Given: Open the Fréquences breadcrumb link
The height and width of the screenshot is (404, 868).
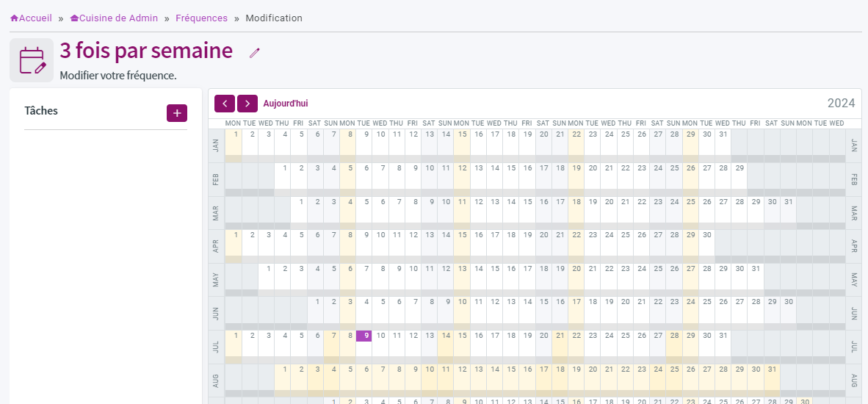Looking at the screenshot, I should (x=201, y=18).
